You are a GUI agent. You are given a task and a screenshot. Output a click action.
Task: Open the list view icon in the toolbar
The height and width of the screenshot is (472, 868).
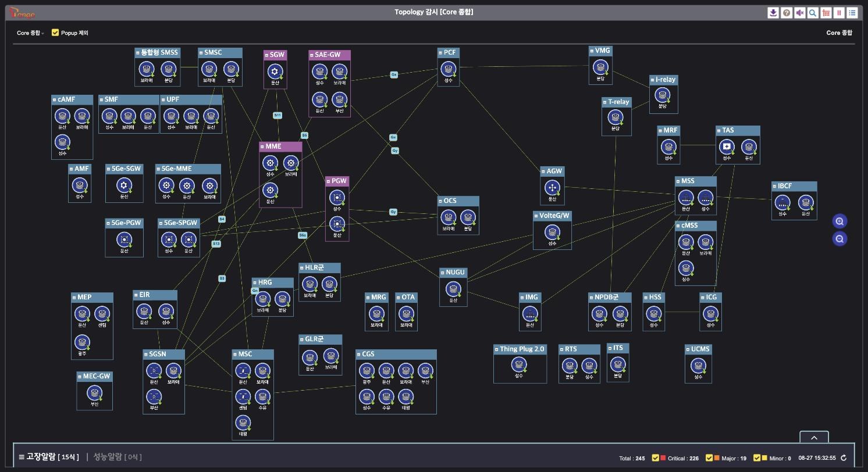(852, 13)
